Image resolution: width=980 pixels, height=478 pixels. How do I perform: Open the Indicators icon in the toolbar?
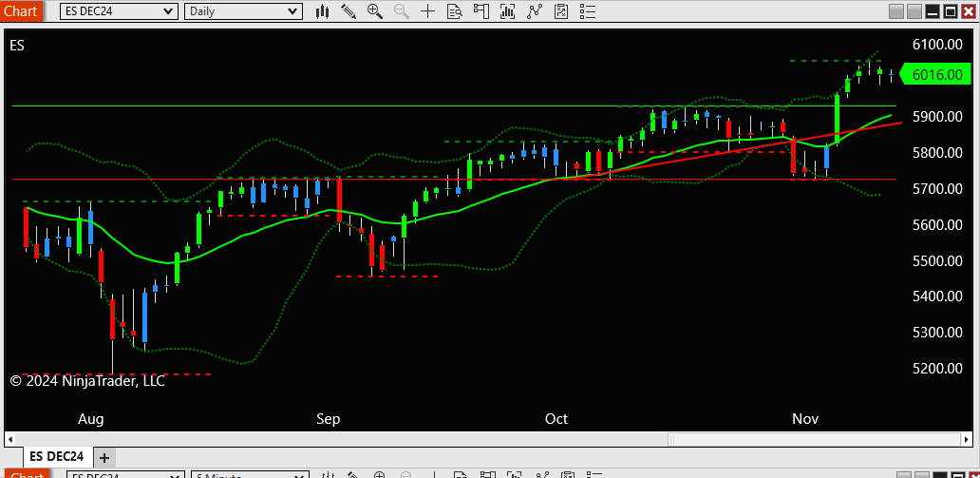(507, 10)
